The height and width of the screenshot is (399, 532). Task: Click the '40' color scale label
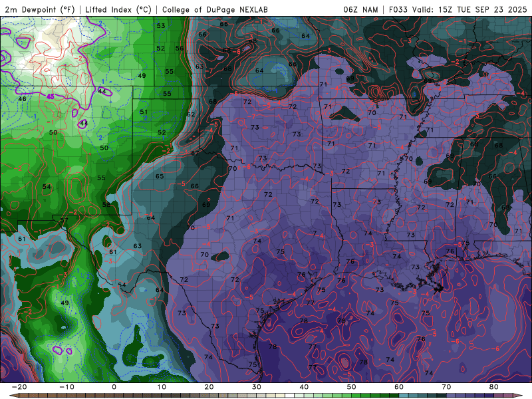pyautogui.click(x=304, y=387)
